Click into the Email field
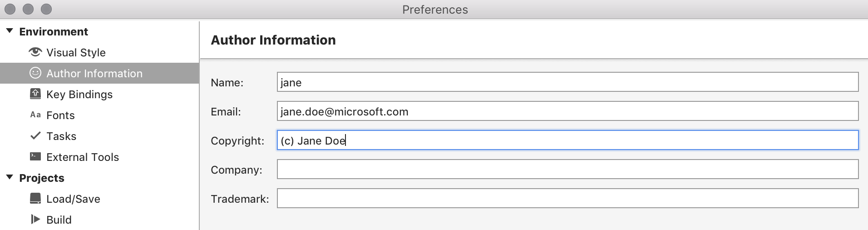 point(567,111)
